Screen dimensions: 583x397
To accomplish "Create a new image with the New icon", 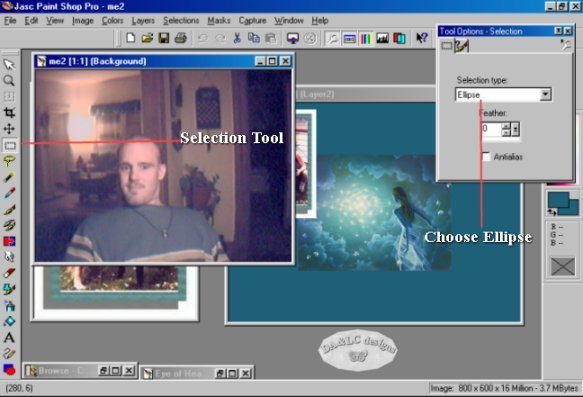I will click(x=131, y=38).
